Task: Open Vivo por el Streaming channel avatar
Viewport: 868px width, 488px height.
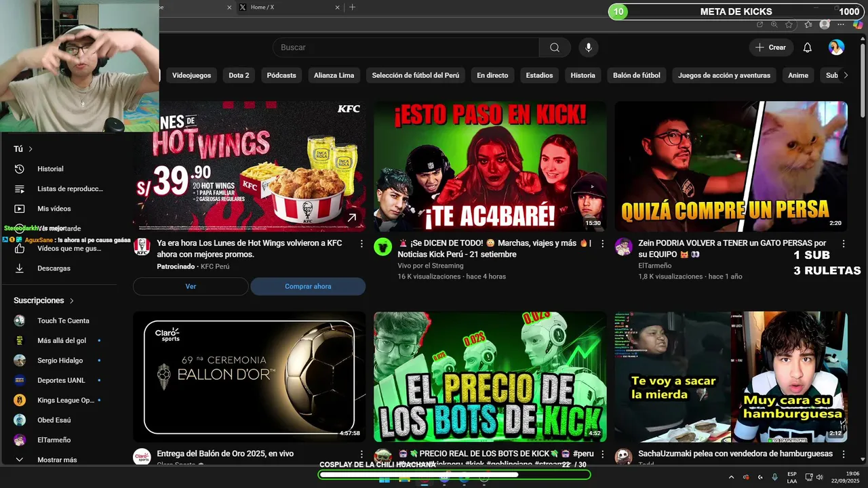Action: [x=382, y=247]
